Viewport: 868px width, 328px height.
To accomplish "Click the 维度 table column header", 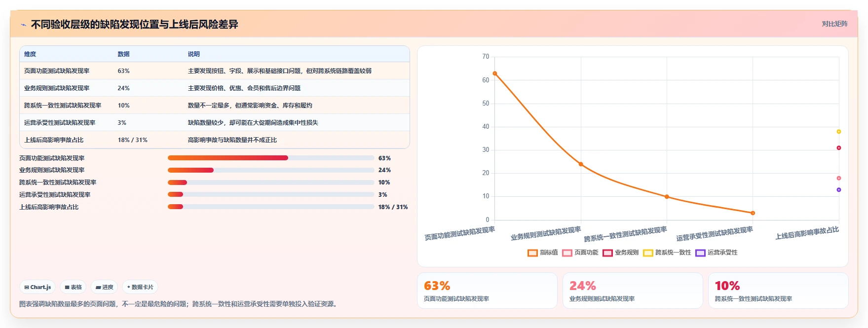I will [30, 54].
